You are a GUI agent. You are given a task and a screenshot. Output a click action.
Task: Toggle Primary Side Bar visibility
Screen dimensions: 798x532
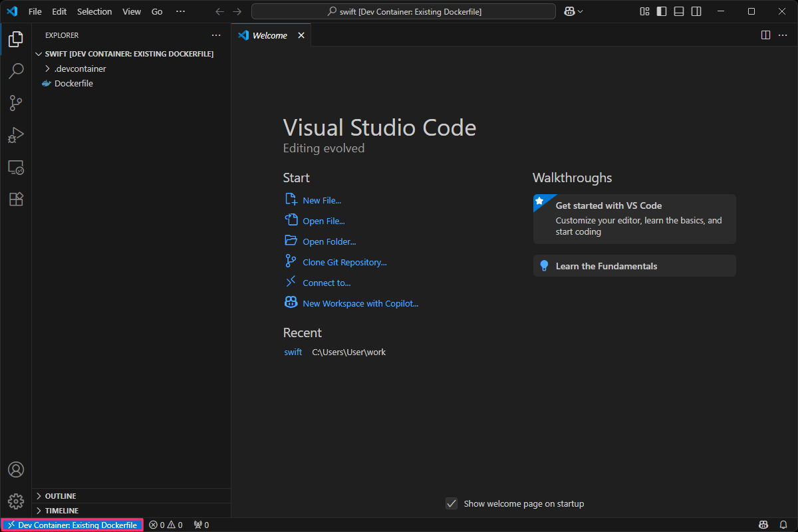[x=662, y=11]
